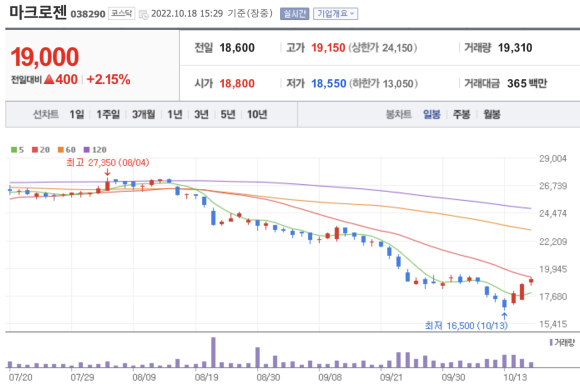Click the 상한가 24,150 upper limit text

click(383, 48)
